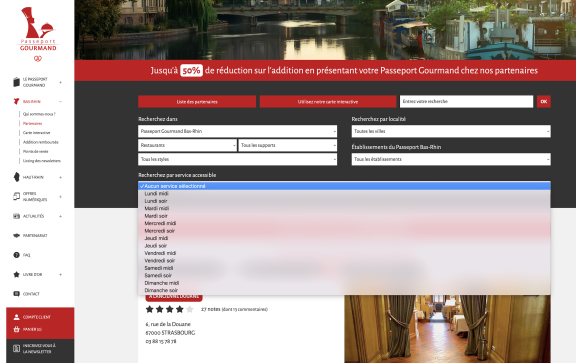Click the Passeport Gourmand logo
The image size is (576, 363).
(x=38, y=29)
